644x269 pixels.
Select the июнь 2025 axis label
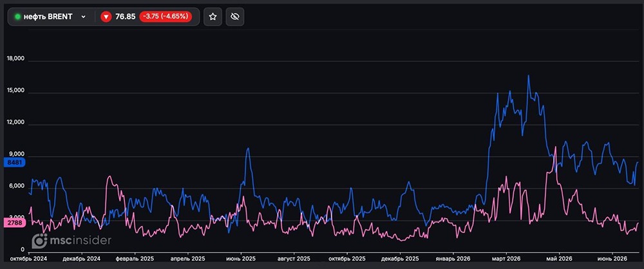241,259
